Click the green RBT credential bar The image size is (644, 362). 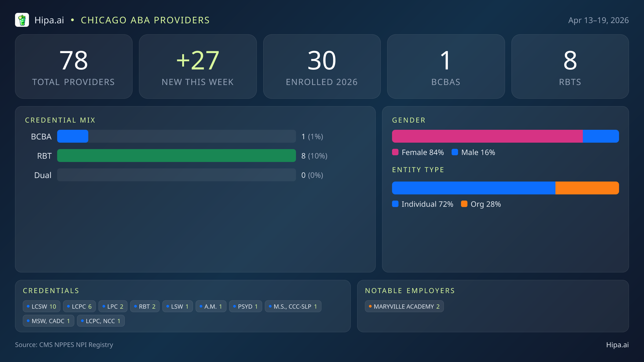(x=176, y=156)
